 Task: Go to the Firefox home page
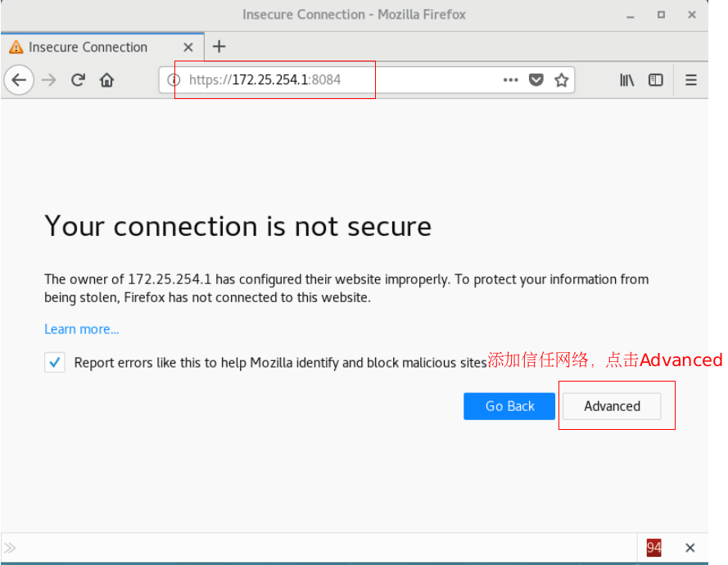coord(106,80)
